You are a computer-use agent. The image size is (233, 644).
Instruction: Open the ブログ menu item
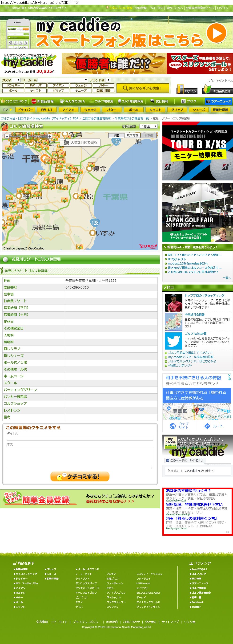coord(189,101)
